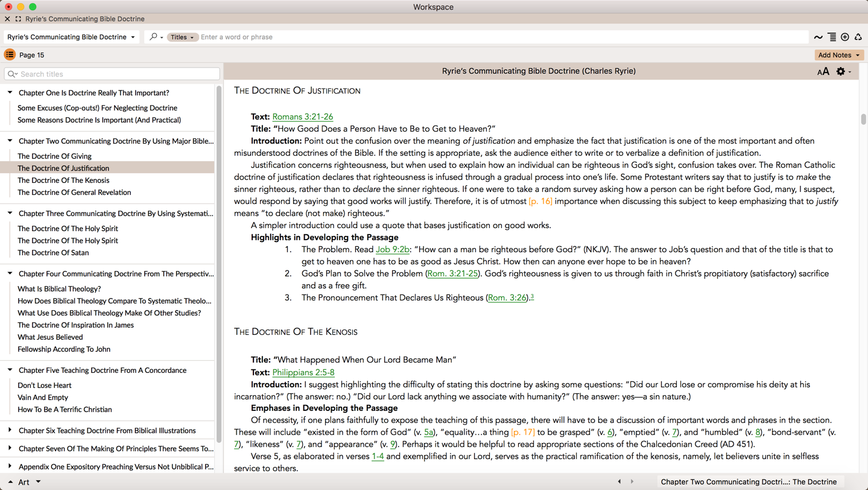Image resolution: width=868 pixels, height=490 pixels.
Task: Open the Rom. 3:21-25 reference
Action: pos(452,274)
